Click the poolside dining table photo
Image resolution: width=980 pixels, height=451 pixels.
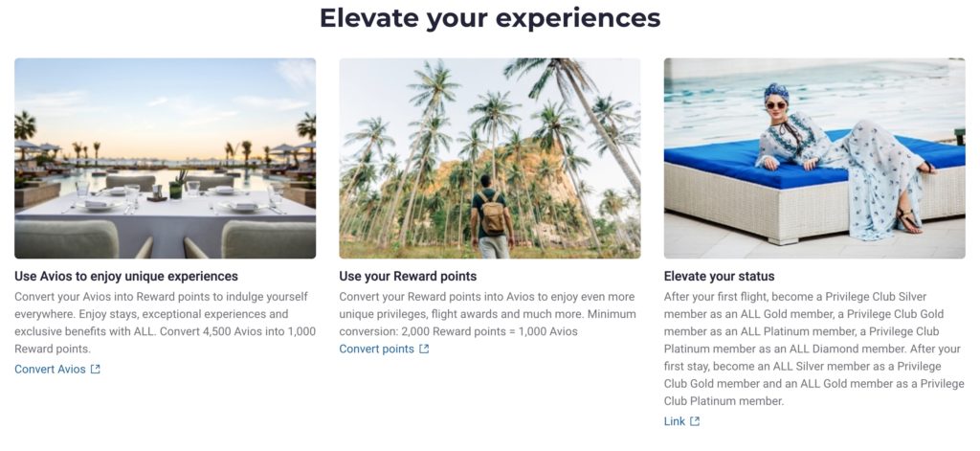click(x=165, y=158)
